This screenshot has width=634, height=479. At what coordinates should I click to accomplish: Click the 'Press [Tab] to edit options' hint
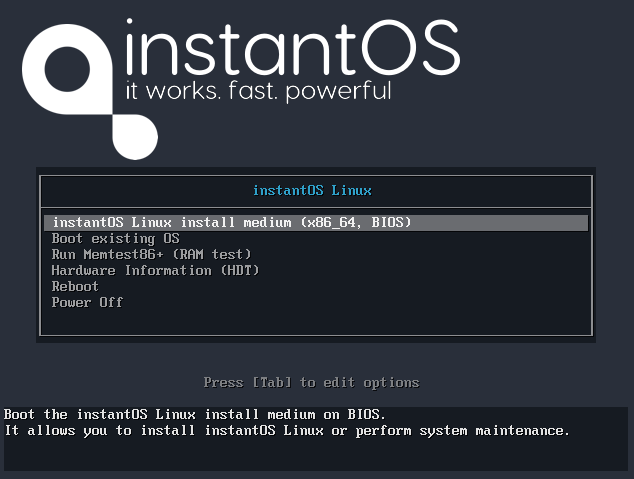(x=311, y=382)
